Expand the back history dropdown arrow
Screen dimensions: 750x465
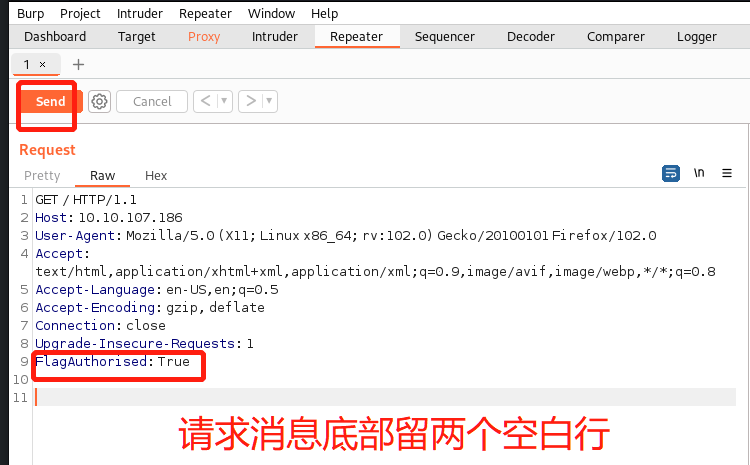tap(224, 101)
